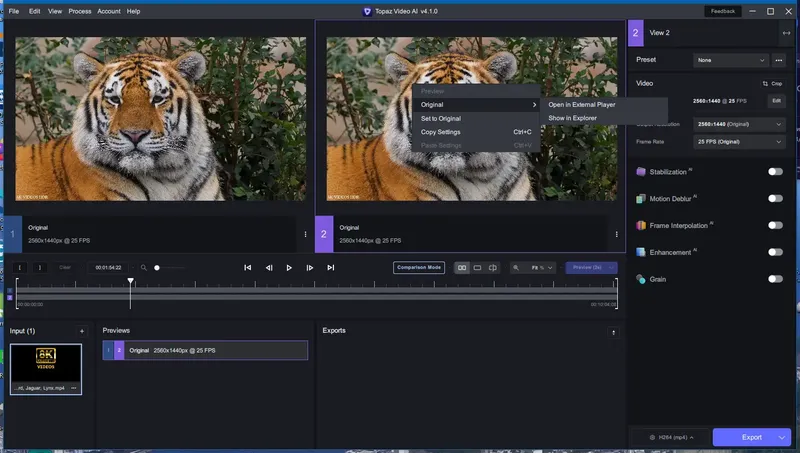Jump to the first frame of video

click(248, 268)
